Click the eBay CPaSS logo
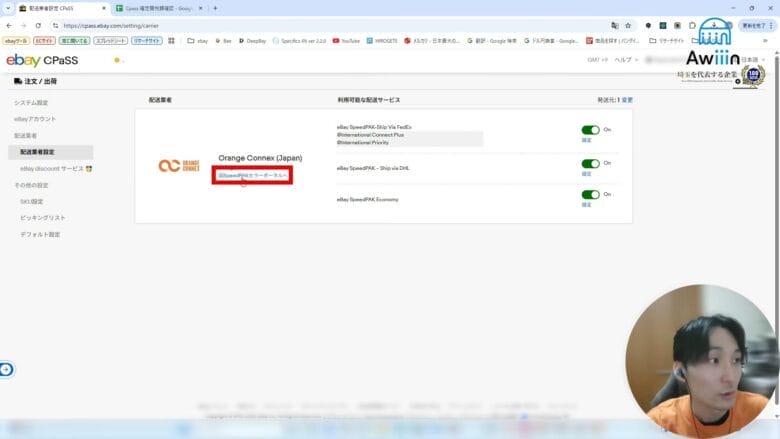 coord(42,61)
